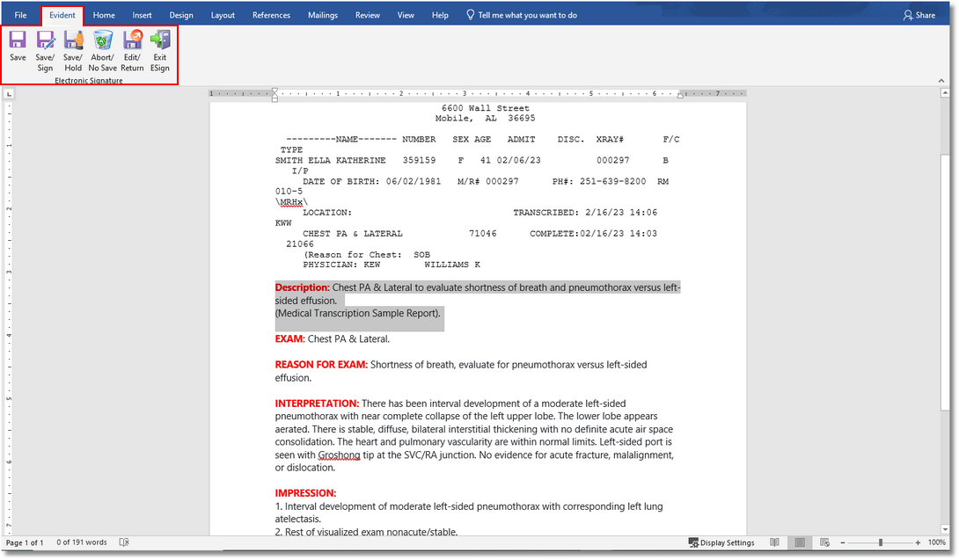This screenshot has width=959, height=560.
Task: Select the Evident ribbon tab
Action: [x=62, y=15]
